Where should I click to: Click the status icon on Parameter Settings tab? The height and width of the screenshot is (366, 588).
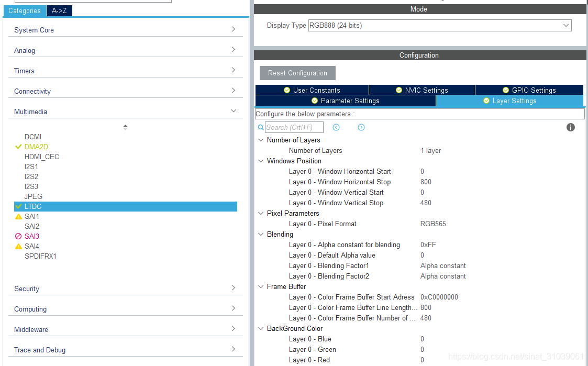[315, 101]
